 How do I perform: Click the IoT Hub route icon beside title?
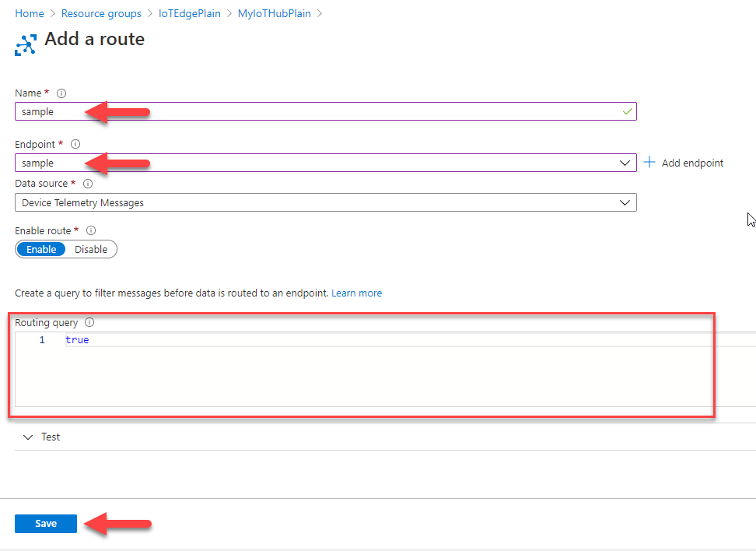[26, 45]
